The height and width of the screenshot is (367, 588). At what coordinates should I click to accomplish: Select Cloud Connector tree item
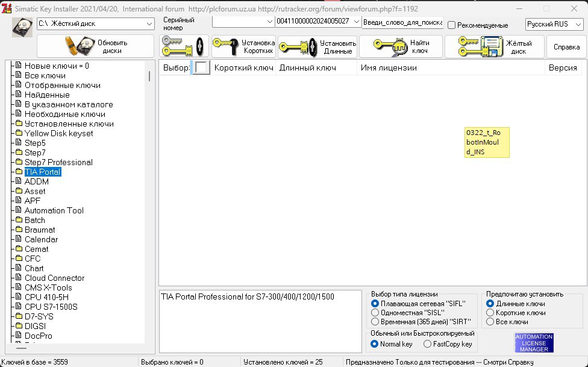coord(54,278)
